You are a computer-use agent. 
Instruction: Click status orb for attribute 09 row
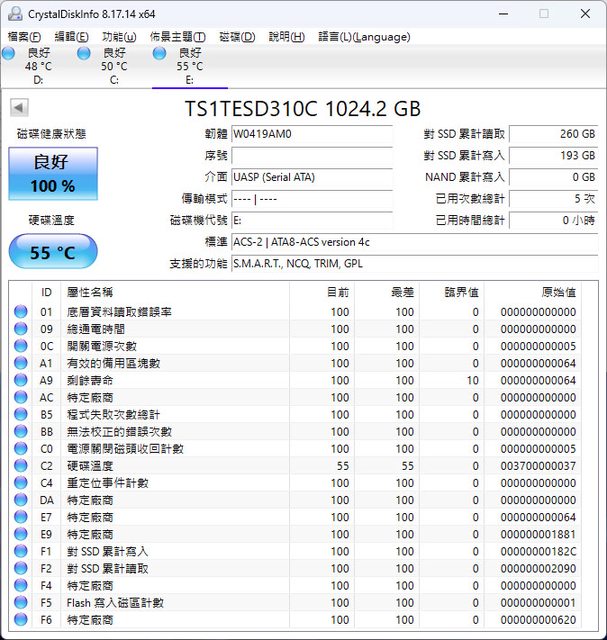point(21,329)
